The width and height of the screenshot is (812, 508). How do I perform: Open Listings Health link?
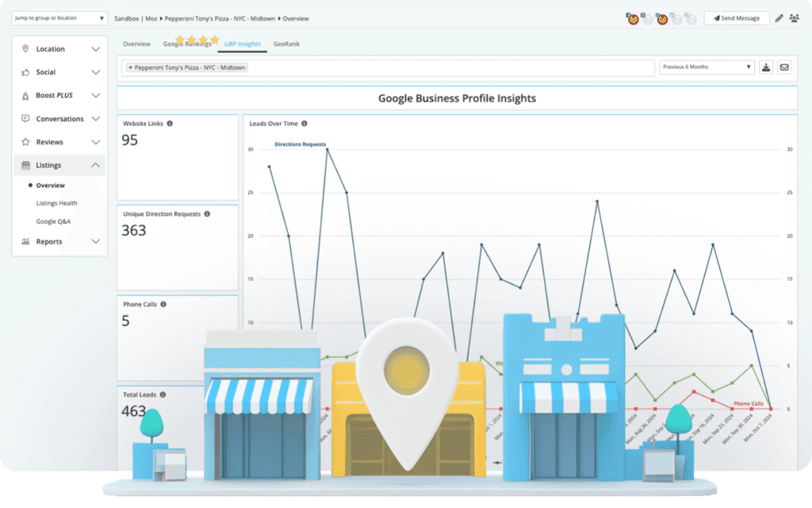pos(56,203)
